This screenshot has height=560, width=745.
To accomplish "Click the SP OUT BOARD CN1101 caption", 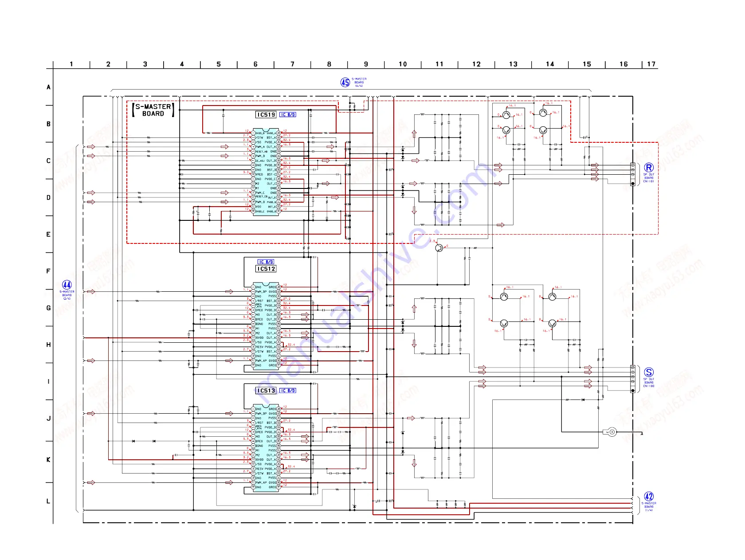I will click(x=649, y=178).
